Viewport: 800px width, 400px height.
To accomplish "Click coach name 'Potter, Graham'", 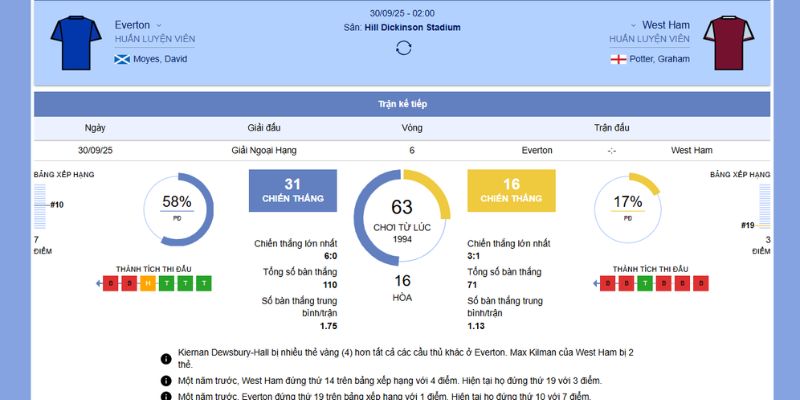I will click(659, 59).
